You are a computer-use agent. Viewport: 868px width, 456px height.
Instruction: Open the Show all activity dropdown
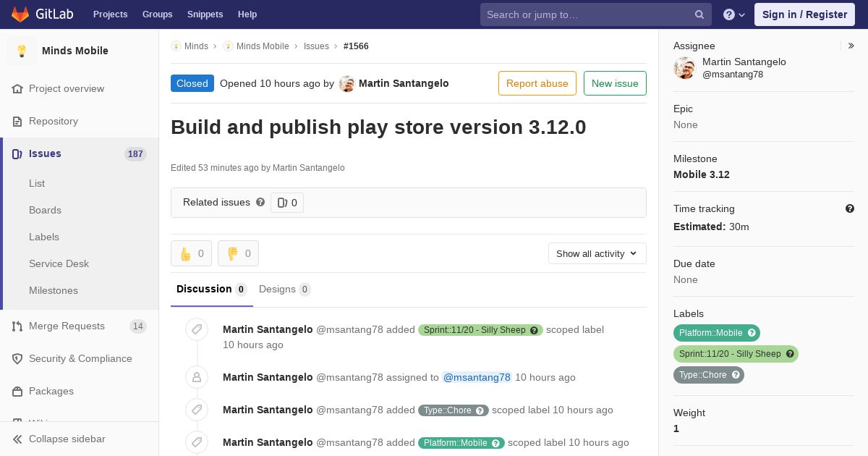pos(597,253)
